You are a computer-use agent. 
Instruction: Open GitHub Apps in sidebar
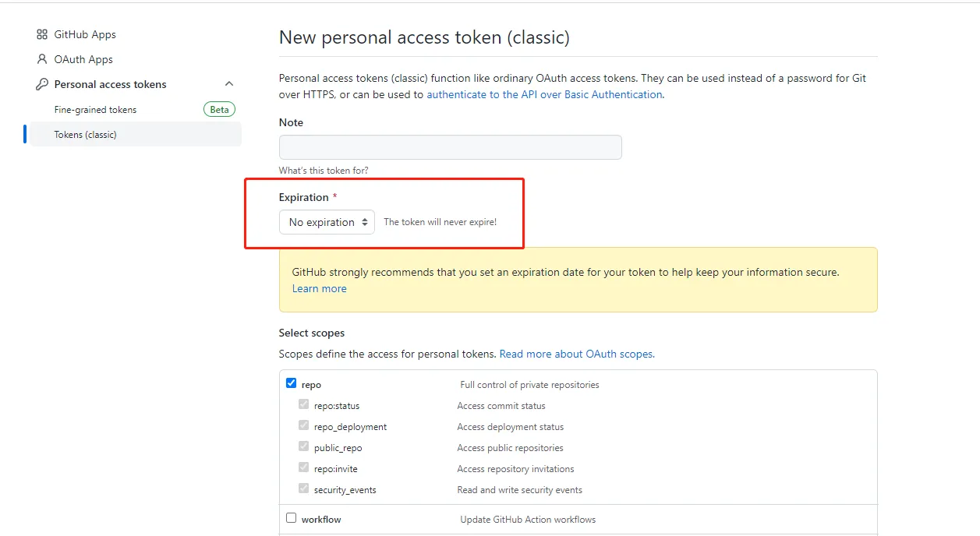tap(85, 34)
